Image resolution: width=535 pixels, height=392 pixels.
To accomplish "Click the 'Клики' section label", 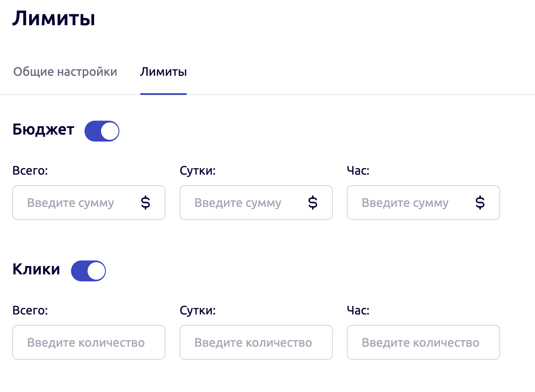I will (x=36, y=269).
